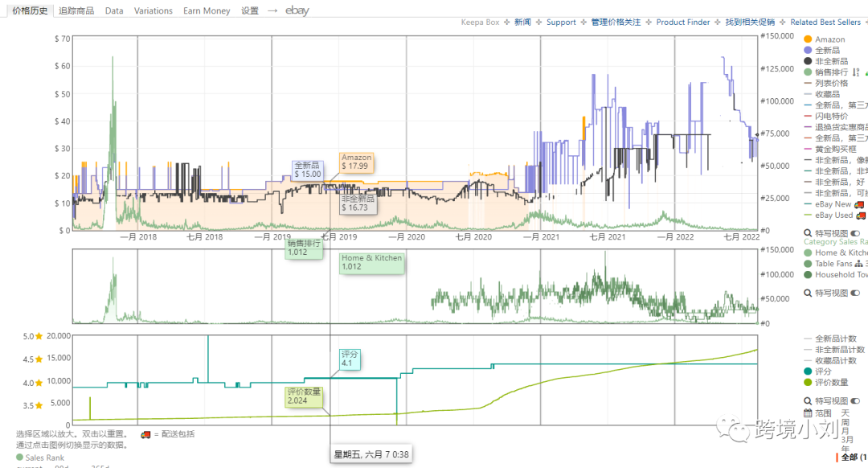Click the calendar icon beside 范围
This screenshot has width=868, height=468.
(x=808, y=413)
